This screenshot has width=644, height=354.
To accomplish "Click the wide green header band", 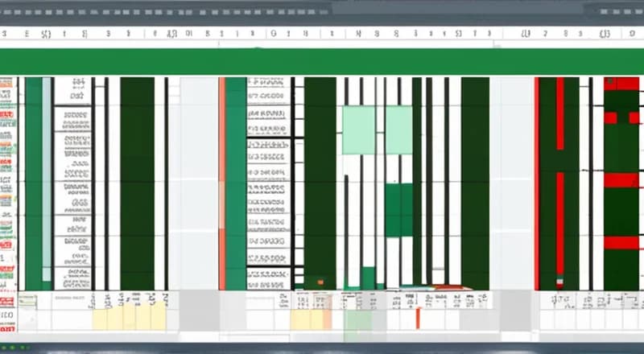I will click(322, 61).
